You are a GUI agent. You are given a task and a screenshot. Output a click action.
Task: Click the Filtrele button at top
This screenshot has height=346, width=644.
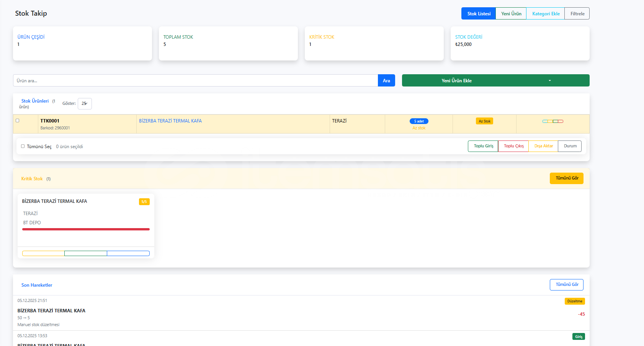(x=577, y=14)
